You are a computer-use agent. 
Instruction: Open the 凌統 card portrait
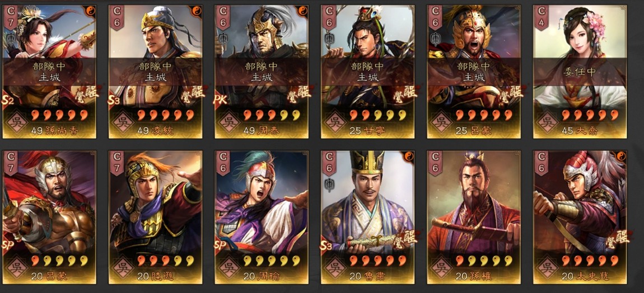155,72
